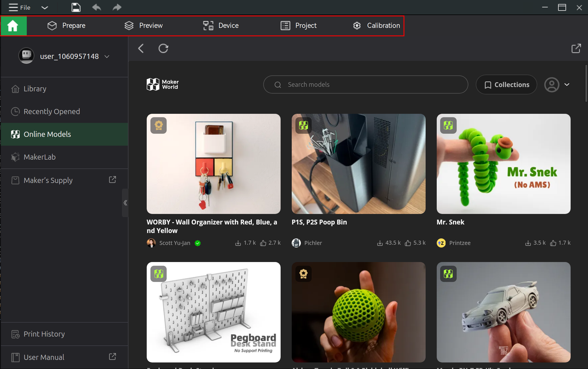Open Maker's Supply in the sidebar
Image resolution: width=588 pixels, height=369 pixels.
(64, 180)
